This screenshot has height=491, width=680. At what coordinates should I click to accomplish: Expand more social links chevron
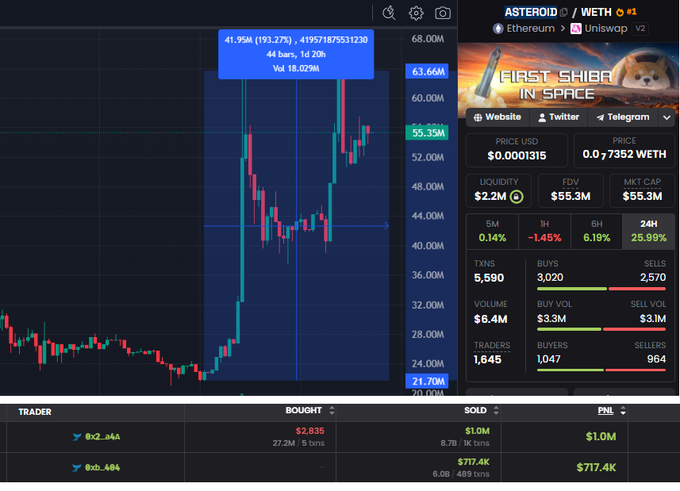[x=667, y=118]
